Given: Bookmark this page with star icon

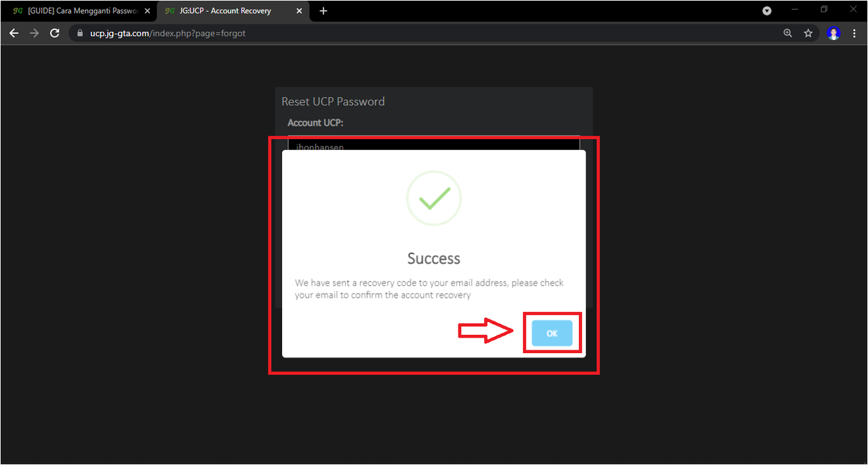Looking at the screenshot, I should [x=808, y=33].
